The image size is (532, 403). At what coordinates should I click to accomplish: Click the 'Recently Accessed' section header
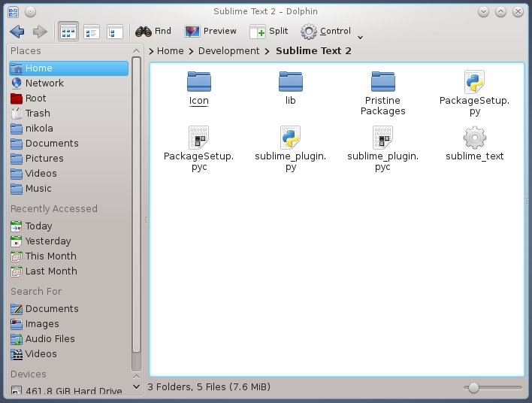pyautogui.click(x=54, y=208)
